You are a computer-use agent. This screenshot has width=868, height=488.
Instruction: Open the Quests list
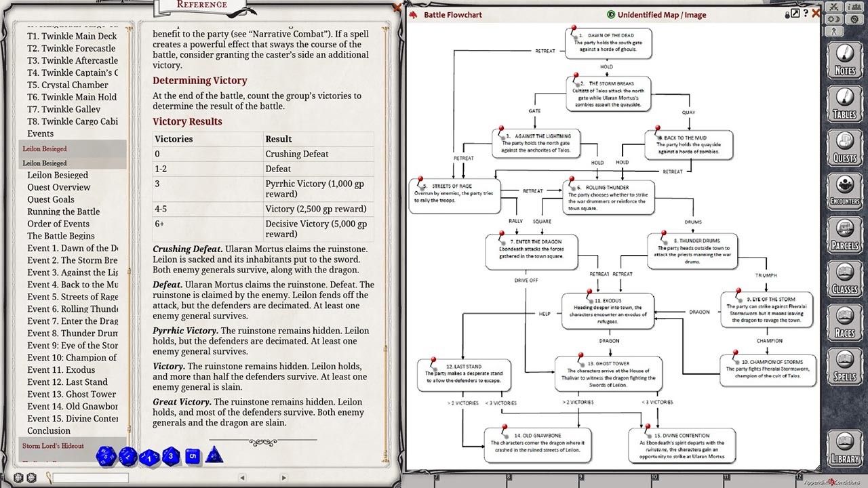[844, 147]
